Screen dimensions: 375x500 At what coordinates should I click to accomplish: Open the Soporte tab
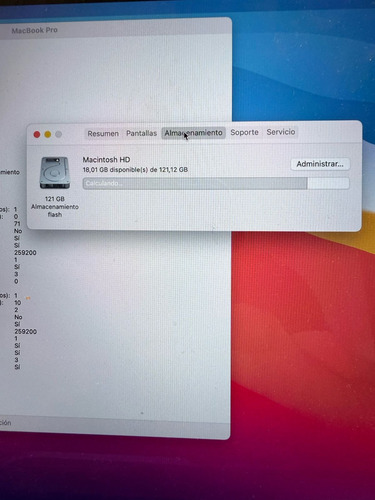(244, 132)
